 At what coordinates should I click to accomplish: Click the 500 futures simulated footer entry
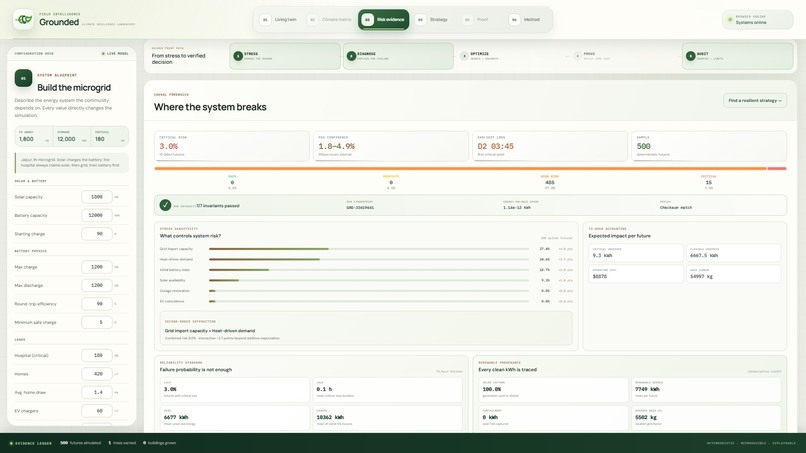coord(80,443)
